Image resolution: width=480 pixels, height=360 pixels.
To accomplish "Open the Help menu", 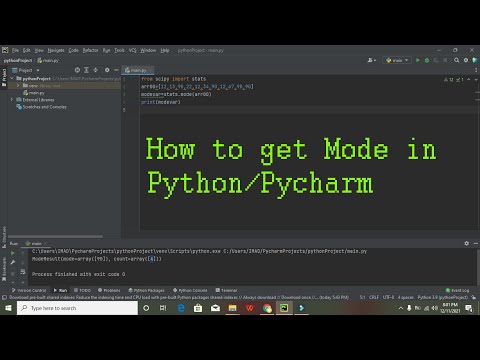I will (x=165, y=50).
